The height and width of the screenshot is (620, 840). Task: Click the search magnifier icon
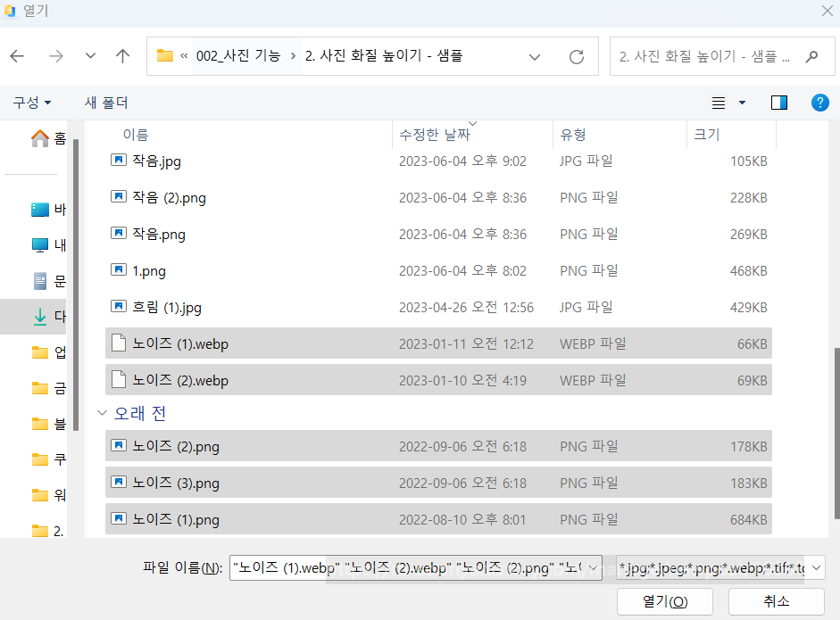point(812,56)
